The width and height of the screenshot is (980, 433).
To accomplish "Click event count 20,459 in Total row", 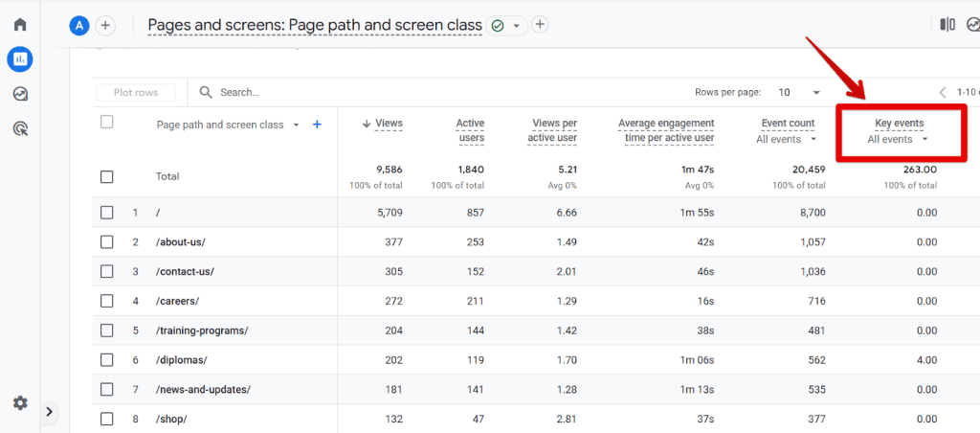I will coord(807,170).
